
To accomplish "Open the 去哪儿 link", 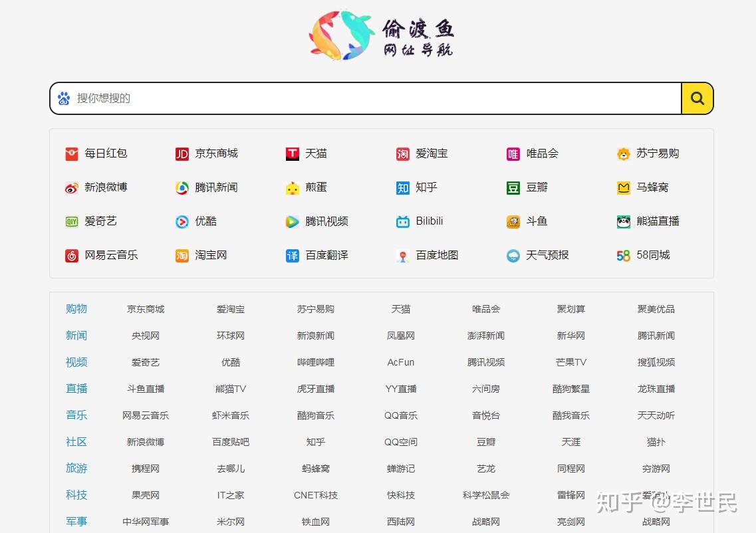I will click(231, 469).
